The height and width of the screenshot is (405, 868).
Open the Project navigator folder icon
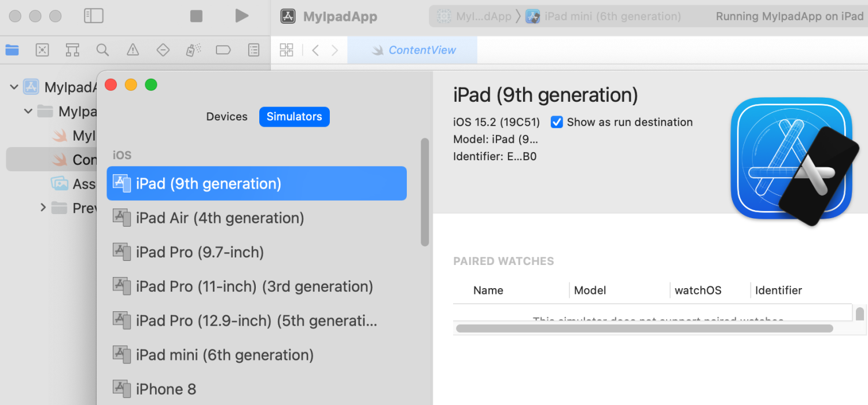pyautogui.click(x=12, y=50)
